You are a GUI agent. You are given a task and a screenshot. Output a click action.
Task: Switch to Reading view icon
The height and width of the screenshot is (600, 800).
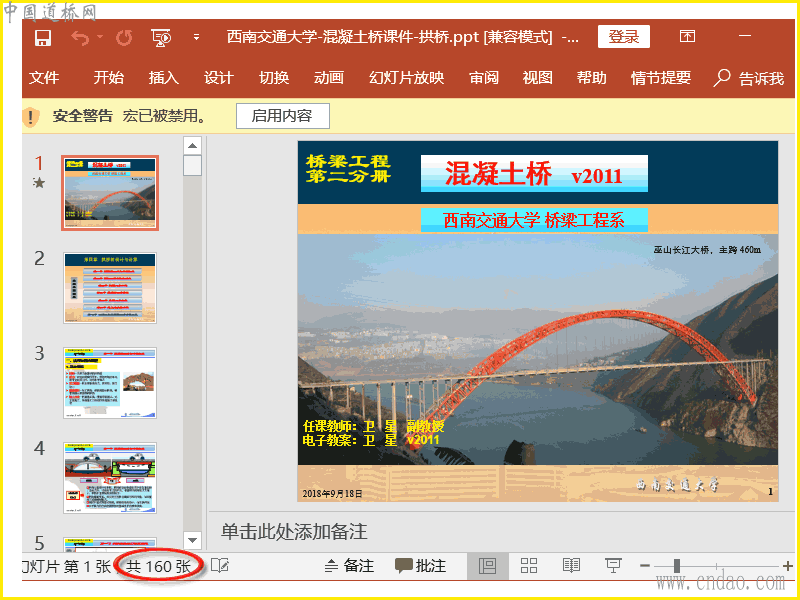pos(571,565)
